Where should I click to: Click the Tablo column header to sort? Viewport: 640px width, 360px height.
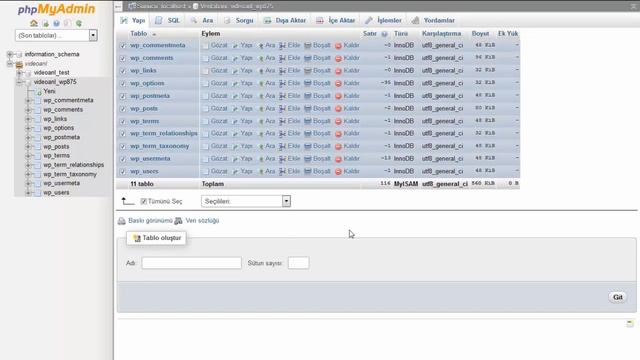[x=139, y=33]
